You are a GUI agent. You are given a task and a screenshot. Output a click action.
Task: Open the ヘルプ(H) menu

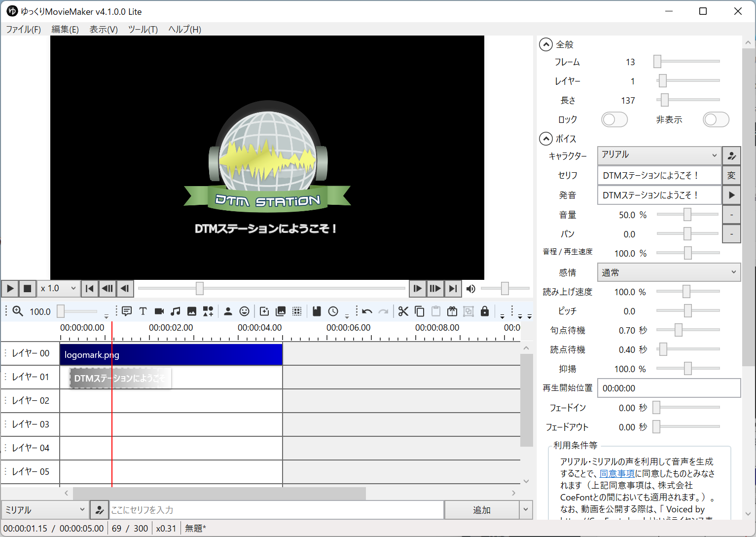(x=184, y=30)
